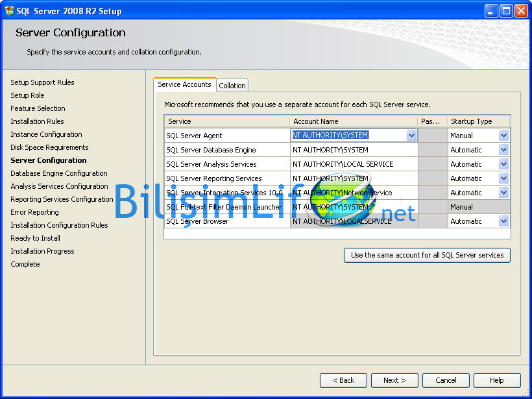Click the bold 'Server Configuration' step in sidebar
Screen dimensions: 532x399
point(49,160)
